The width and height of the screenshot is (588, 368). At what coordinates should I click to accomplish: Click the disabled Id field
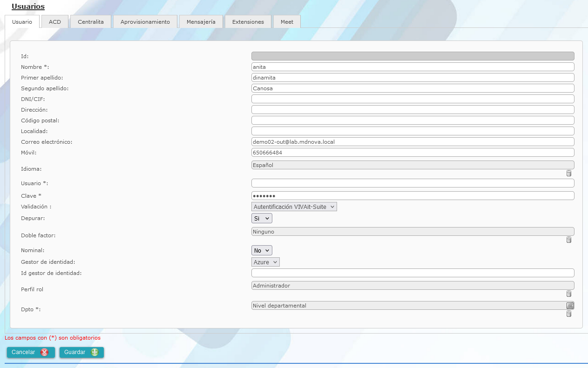tap(412, 56)
